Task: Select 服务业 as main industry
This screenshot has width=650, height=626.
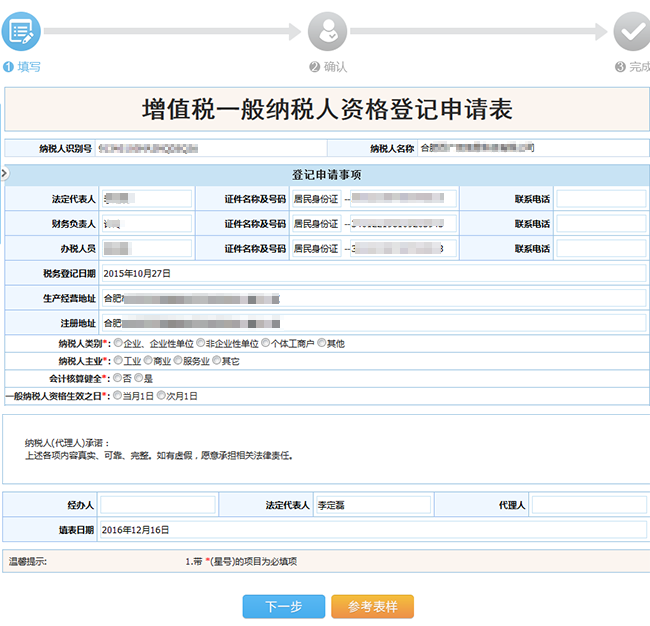Action: [x=177, y=361]
